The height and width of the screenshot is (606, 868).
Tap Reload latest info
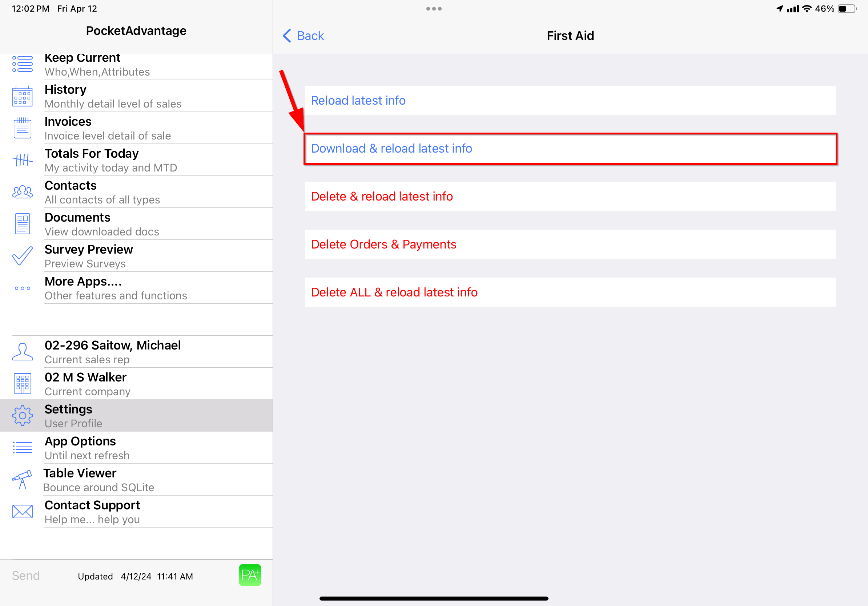click(x=570, y=101)
